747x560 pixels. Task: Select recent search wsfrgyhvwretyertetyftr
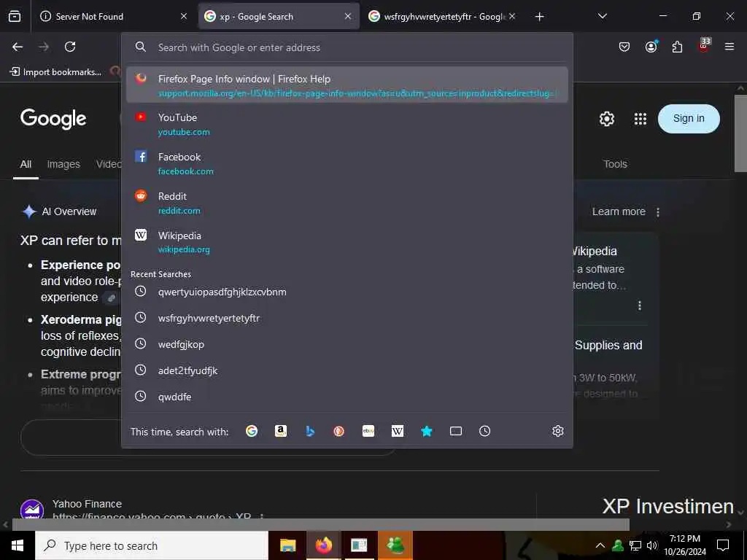[x=347, y=318]
